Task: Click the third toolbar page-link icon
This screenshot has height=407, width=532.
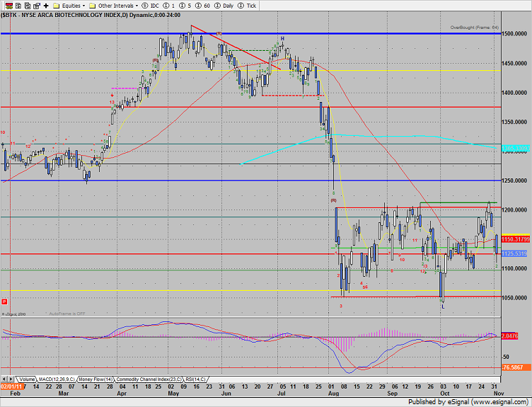Action: point(28,6)
